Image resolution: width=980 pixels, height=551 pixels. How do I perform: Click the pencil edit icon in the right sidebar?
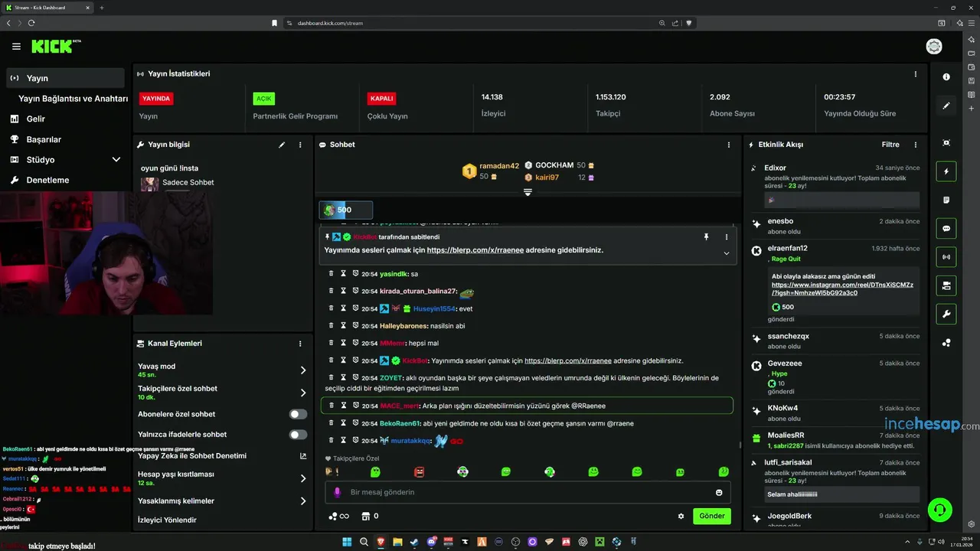click(946, 106)
